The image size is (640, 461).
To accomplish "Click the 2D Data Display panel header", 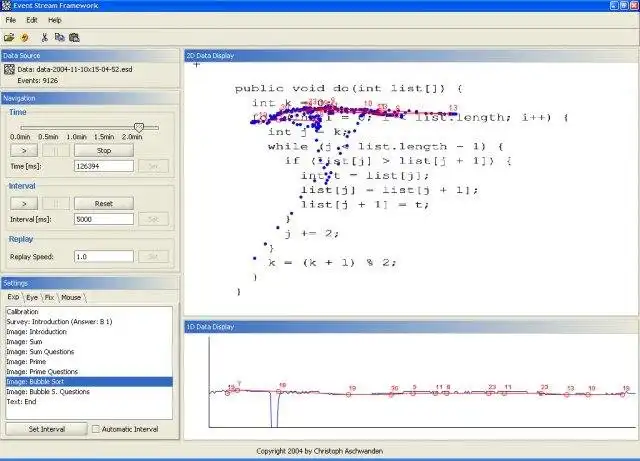I will [411, 56].
